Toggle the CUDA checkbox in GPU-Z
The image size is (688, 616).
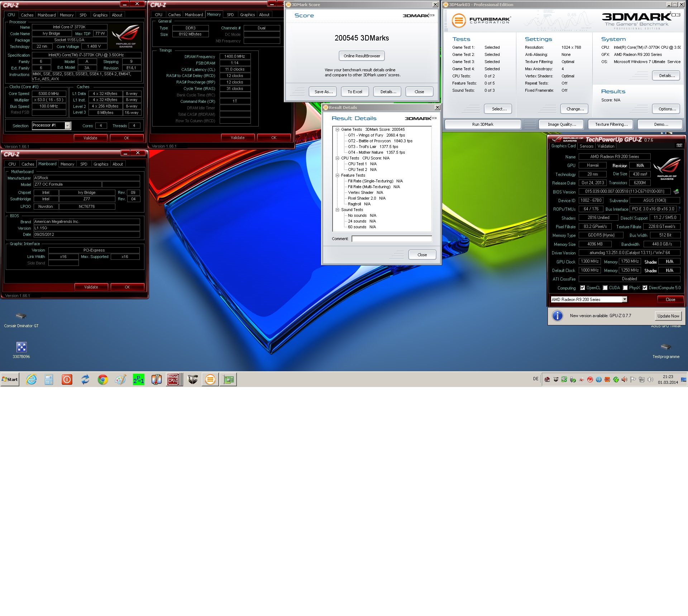pos(605,288)
